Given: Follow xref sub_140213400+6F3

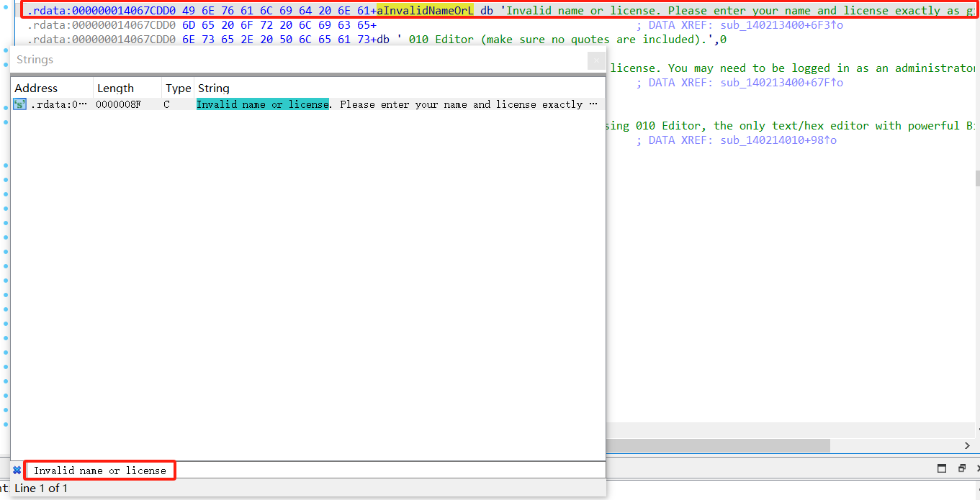Looking at the screenshot, I should (781, 25).
